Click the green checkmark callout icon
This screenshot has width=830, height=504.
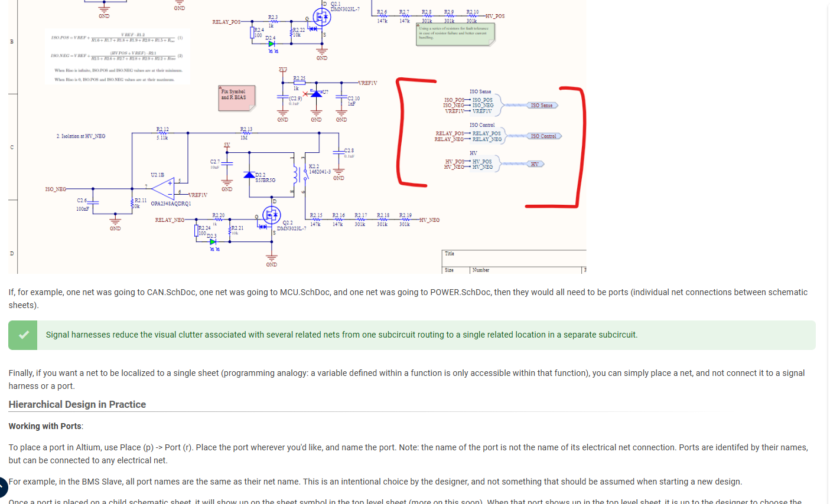(x=24, y=335)
